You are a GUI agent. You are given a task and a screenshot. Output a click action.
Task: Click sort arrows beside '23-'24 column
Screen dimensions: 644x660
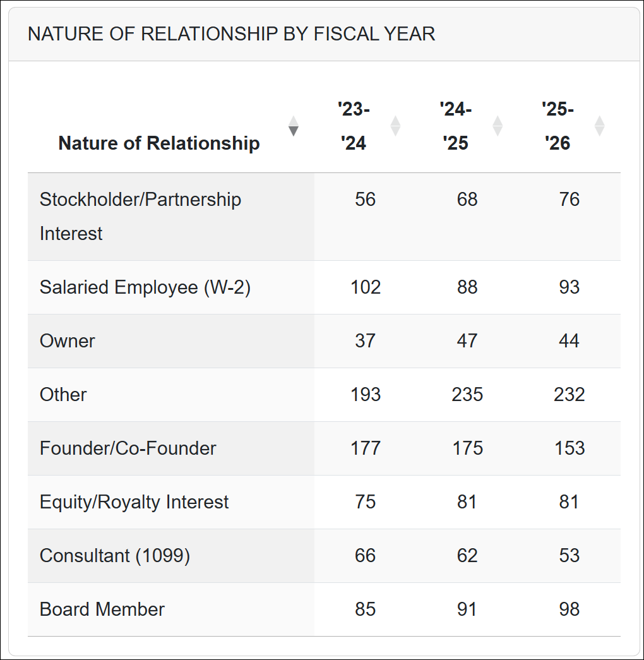coord(395,126)
